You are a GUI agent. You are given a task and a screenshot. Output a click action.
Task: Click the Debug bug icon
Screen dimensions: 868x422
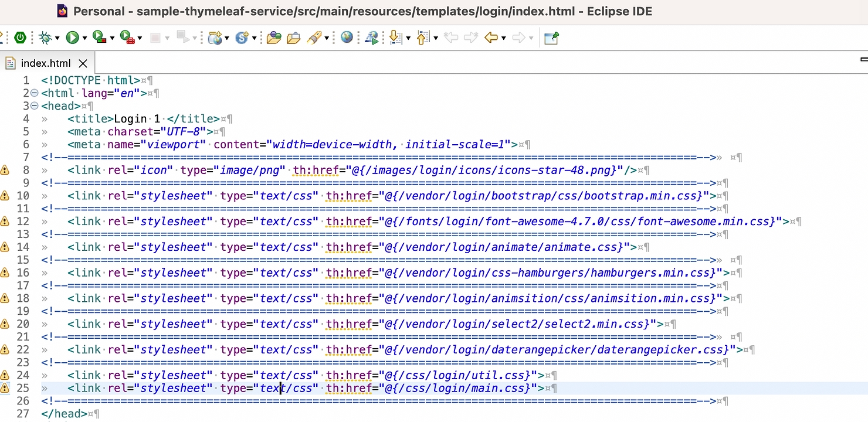pyautogui.click(x=45, y=38)
